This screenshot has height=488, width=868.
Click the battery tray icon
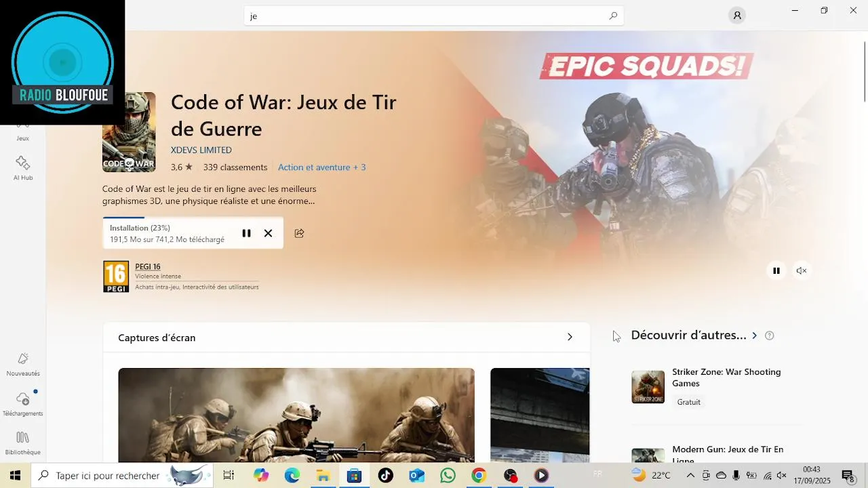pyautogui.click(x=751, y=475)
